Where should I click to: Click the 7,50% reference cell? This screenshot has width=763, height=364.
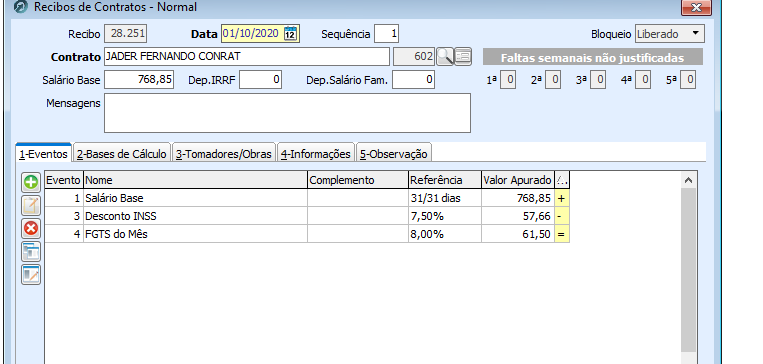(445, 216)
